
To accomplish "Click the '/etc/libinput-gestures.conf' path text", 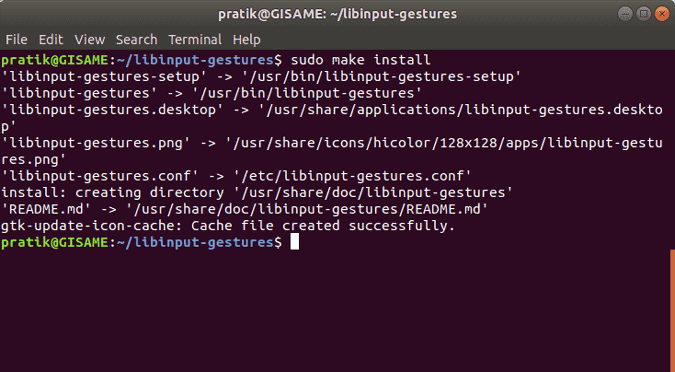I will pyautogui.click(x=353, y=176).
